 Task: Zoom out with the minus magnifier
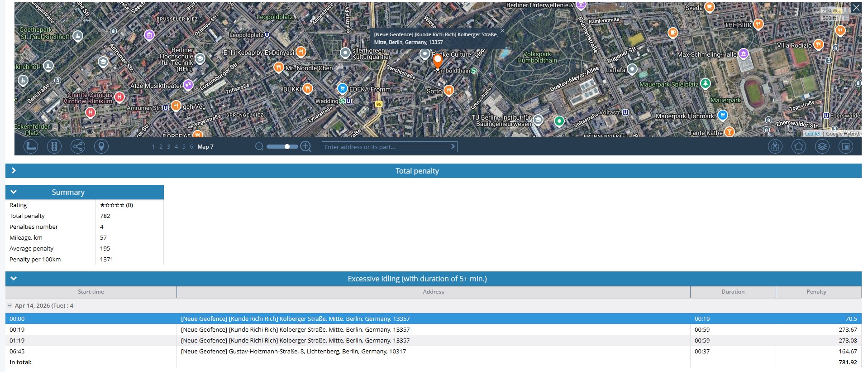pos(259,146)
